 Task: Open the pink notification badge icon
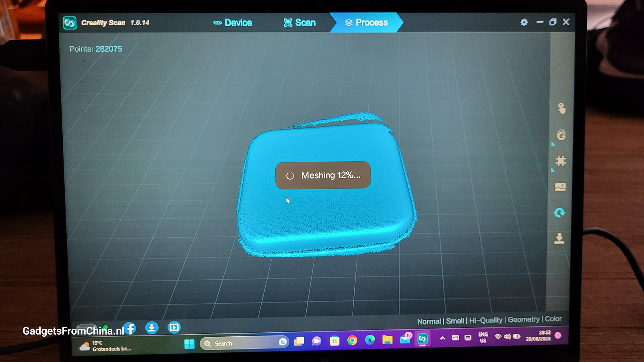558,335
